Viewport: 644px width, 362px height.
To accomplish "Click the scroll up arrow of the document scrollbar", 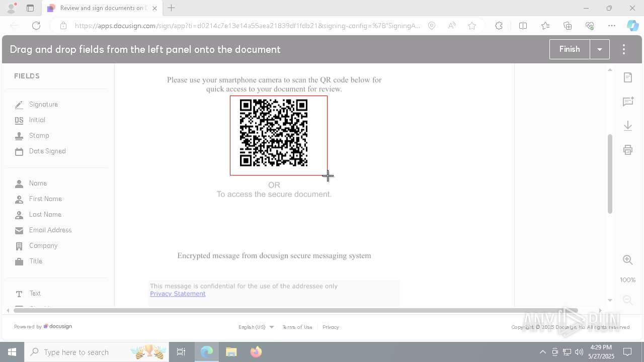I will (610, 70).
